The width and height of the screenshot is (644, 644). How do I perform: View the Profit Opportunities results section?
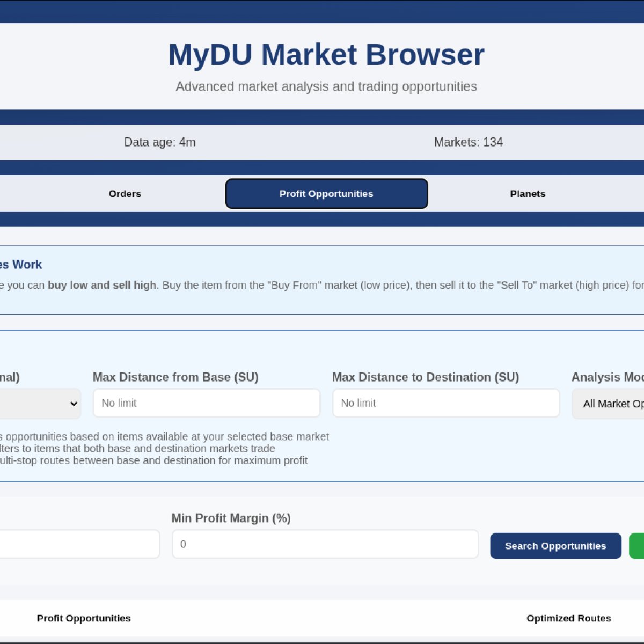pos(84,618)
